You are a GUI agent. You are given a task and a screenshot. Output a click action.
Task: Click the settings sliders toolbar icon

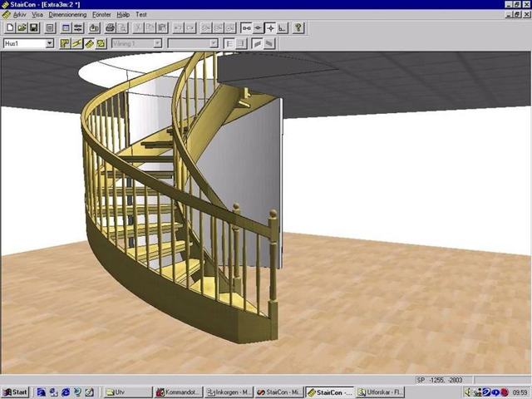click(78, 27)
